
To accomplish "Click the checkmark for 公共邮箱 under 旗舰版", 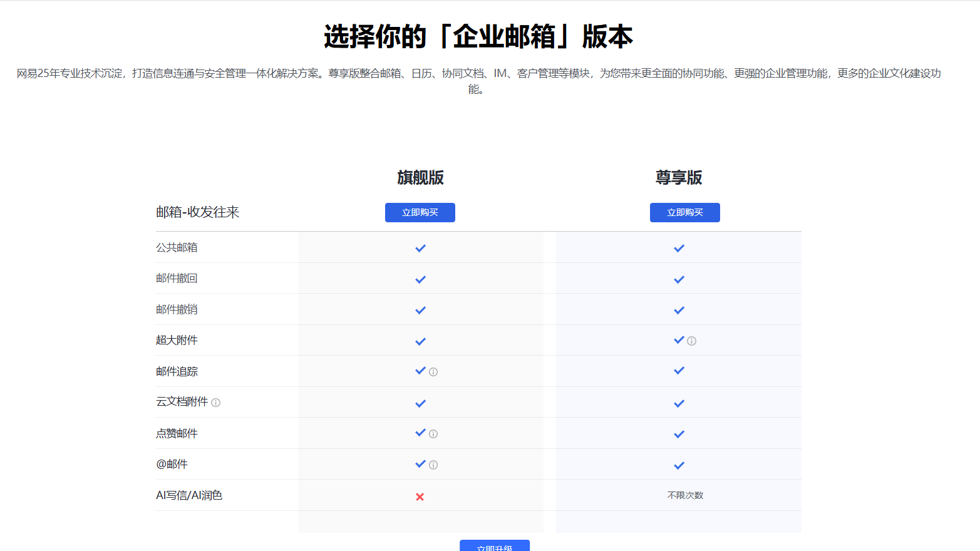I will pos(420,247).
